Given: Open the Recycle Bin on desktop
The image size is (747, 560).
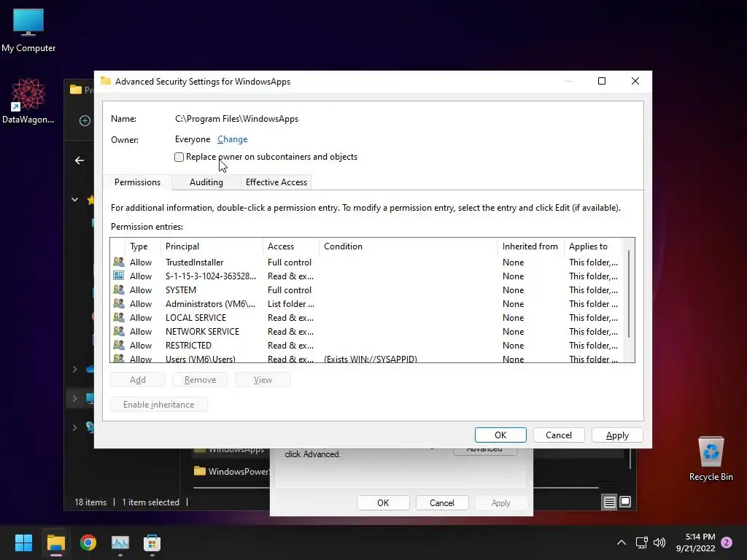Looking at the screenshot, I should pos(711,459).
